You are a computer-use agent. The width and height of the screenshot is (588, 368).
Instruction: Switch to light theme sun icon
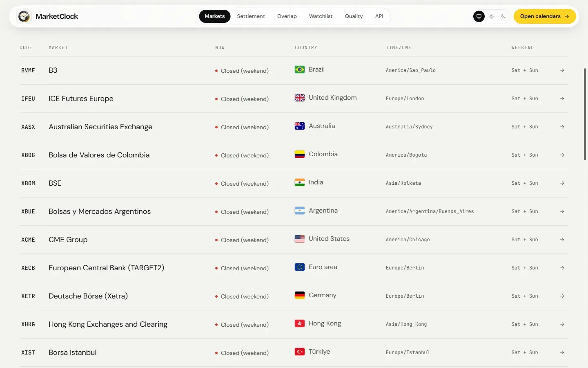tap(491, 16)
